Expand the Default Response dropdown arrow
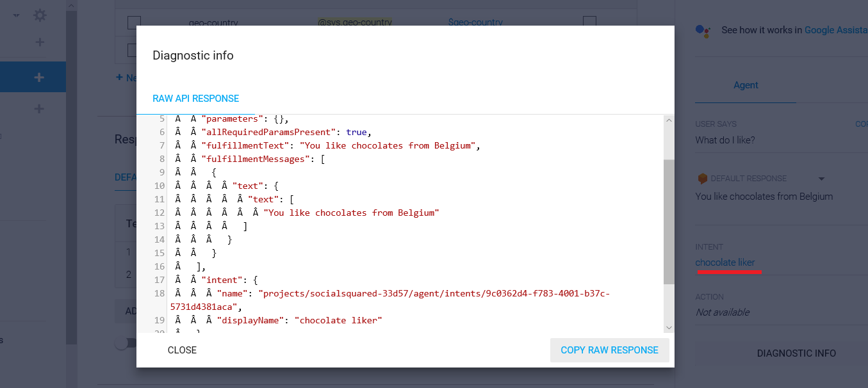The height and width of the screenshot is (388, 868). pyautogui.click(x=821, y=179)
